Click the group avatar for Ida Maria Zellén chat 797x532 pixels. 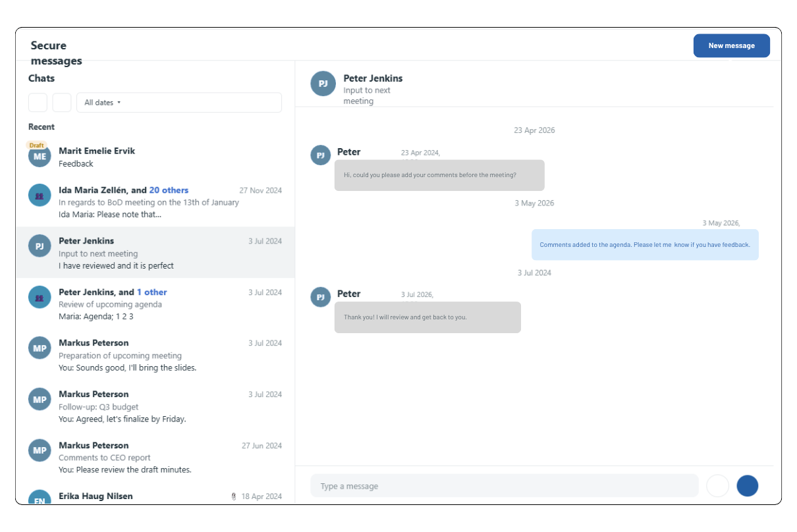click(40, 196)
